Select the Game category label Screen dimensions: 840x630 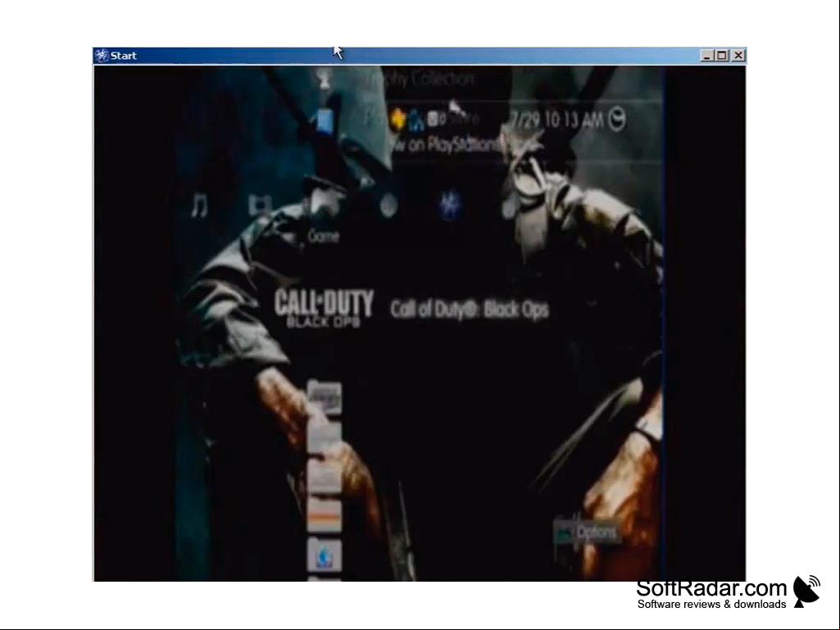[x=324, y=236]
